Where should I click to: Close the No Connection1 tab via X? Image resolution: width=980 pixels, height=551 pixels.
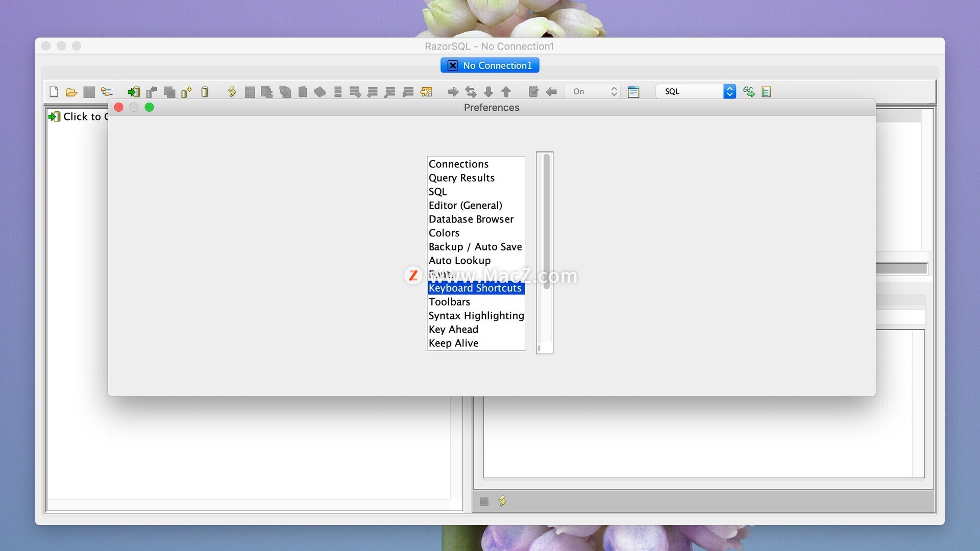(x=453, y=65)
